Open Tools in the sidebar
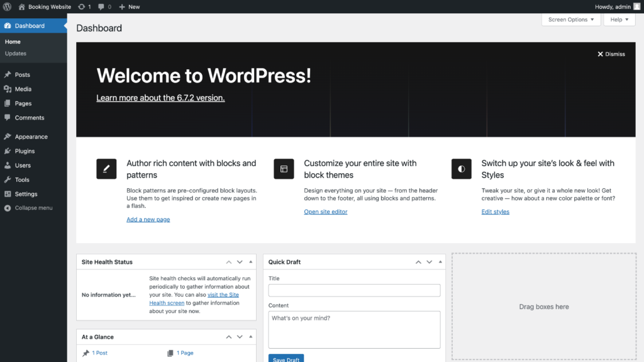The height and width of the screenshot is (362, 644). click(33, 180)
